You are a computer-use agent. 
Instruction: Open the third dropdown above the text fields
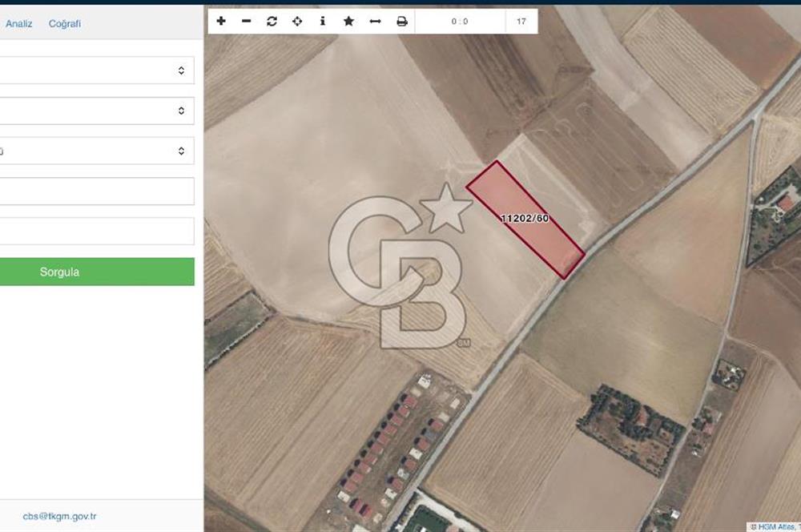(x=96, y=151)
